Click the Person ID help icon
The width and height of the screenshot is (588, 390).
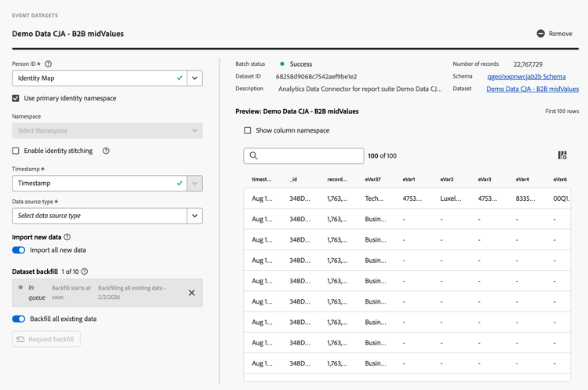click(x=49, y=64)
